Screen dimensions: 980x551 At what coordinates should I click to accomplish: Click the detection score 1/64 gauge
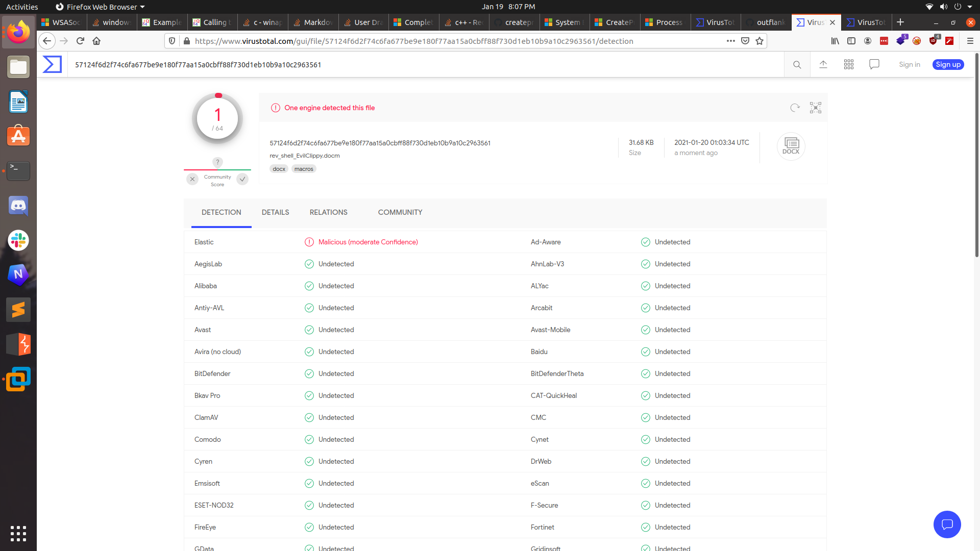[x=217, y=119]
